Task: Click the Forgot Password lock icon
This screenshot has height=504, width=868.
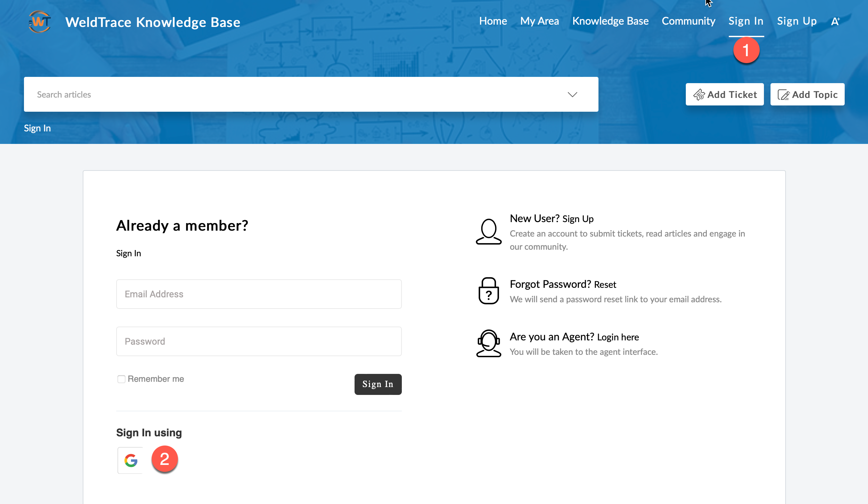Action: click(488, 291)
